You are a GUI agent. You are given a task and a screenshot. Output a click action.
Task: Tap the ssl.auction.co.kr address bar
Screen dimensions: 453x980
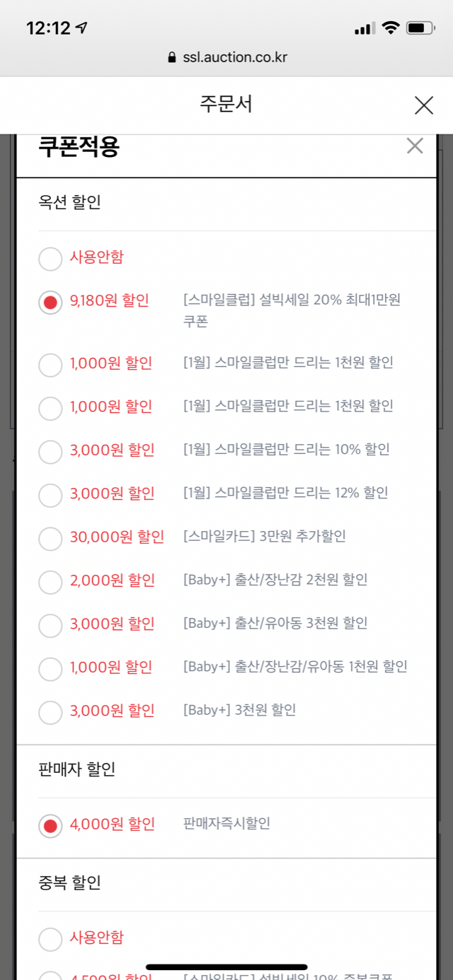(x=226, y=58)
